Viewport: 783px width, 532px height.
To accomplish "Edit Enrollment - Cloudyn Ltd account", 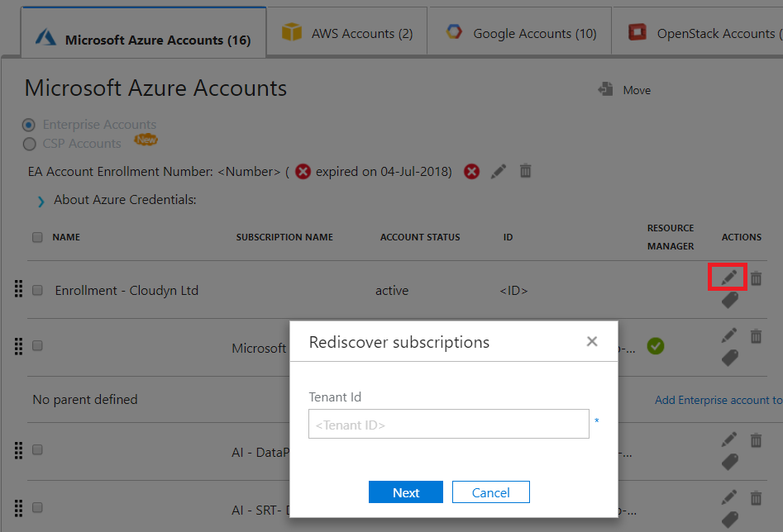I will 729,277.
